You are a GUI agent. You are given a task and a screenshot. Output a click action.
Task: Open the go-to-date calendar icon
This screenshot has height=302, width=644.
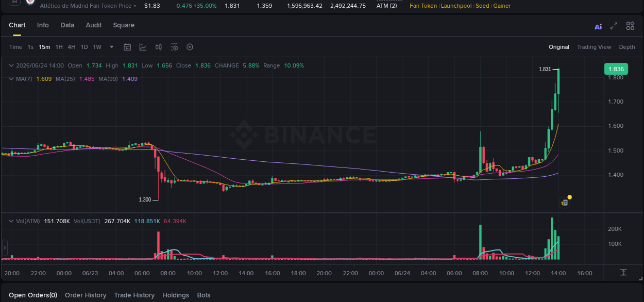click(x=127, y=47)
